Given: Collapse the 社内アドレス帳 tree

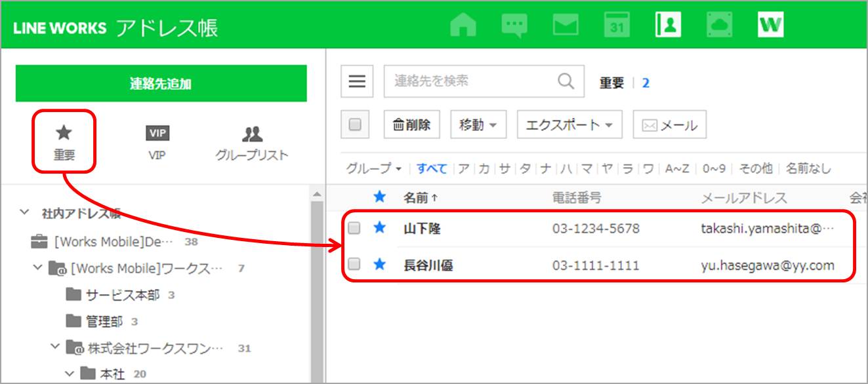Looking at the screenshot, I should click(x=24, y=212).
